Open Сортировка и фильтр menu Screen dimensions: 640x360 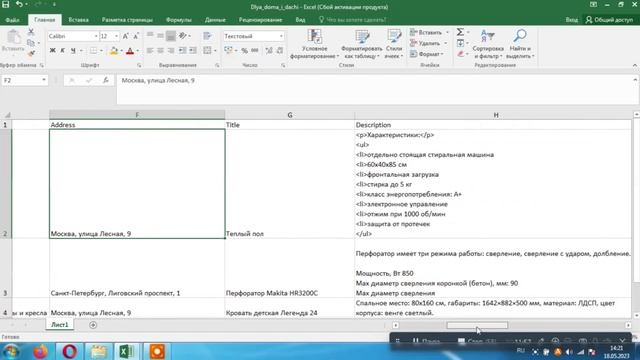tap(488, 44)
